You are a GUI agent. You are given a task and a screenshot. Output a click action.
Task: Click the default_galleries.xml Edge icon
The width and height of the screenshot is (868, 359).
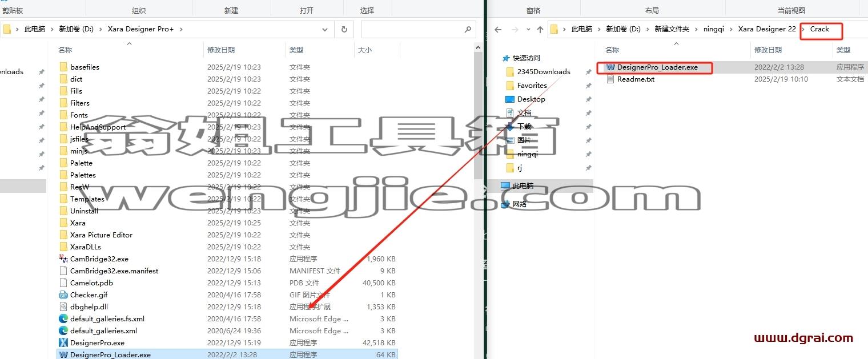[x=63, y=330]
